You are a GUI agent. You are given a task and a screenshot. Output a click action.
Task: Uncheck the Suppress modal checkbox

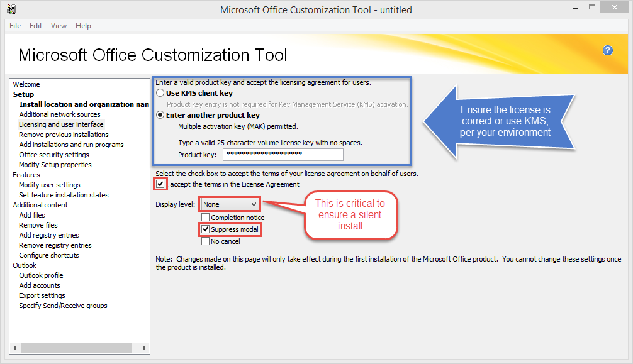point(206,229)
